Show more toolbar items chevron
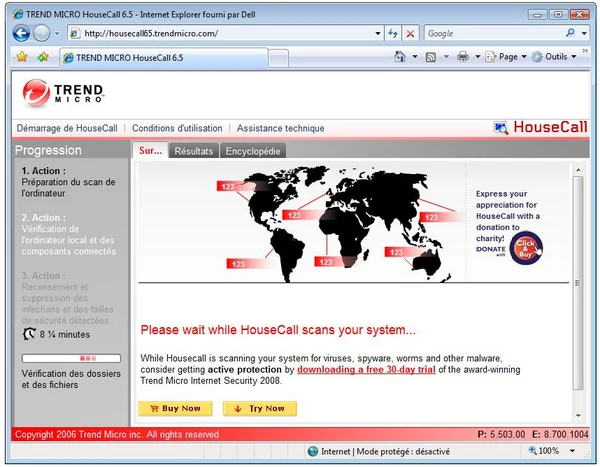The image size is (600, 467). pyautogui.click(x=585, y=51)
